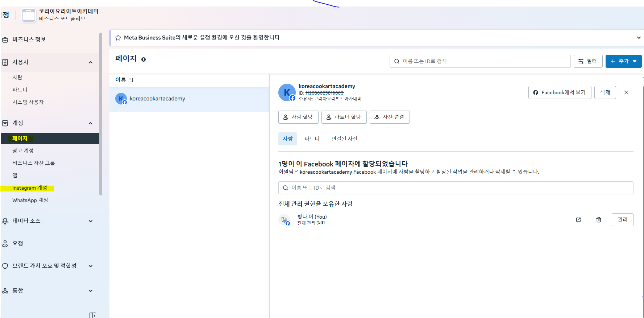
Task: Open 광고 계정 in the sidebar
Action: [23, 150]
